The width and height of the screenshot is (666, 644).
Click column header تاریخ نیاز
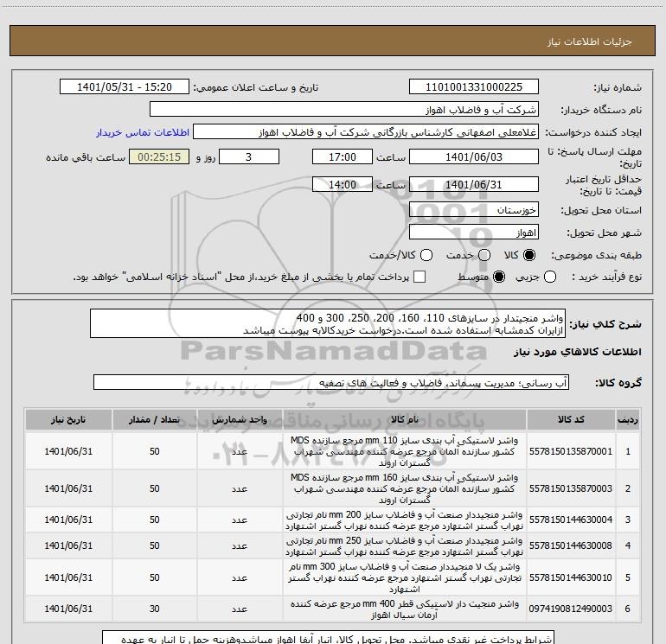click(68, 419)
